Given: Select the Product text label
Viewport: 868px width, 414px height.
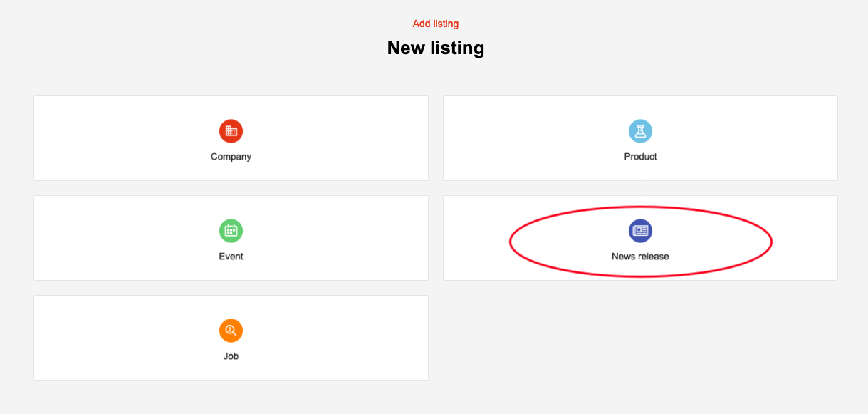Looking at the screenshot, I should pyautogui.click(x=640, y=157).
